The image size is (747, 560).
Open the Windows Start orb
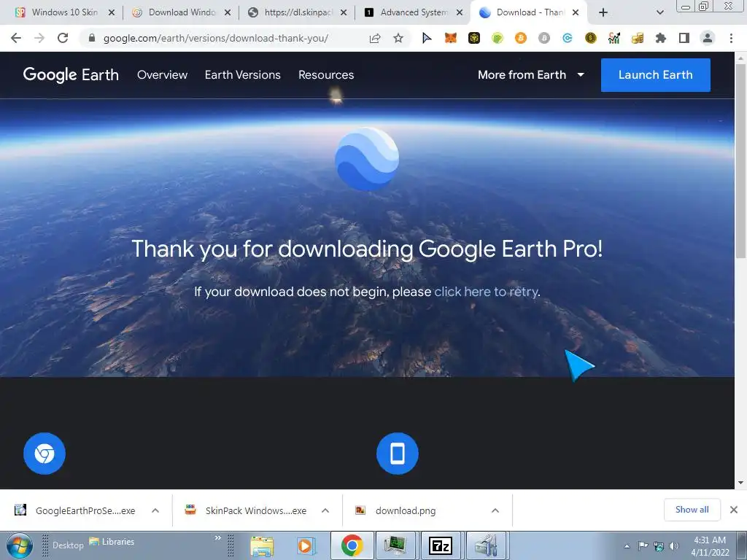(x=20, y=545)
